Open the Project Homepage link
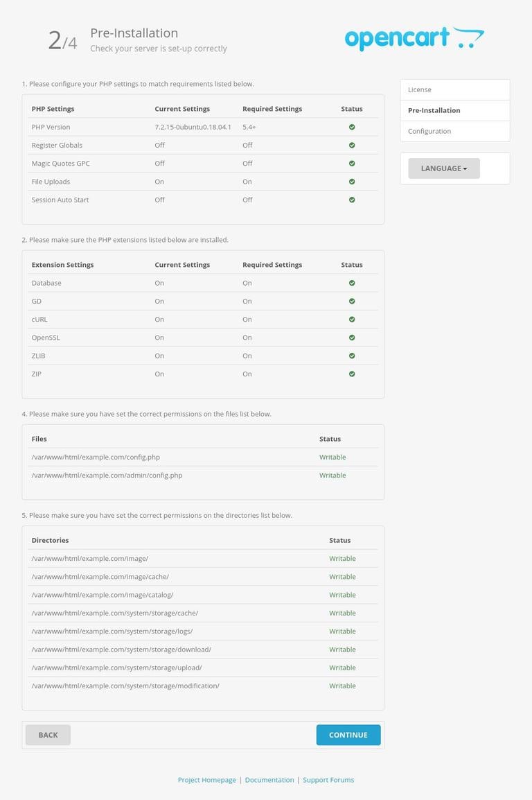Viewport: 532px width, 800px height. pos(206,779)
